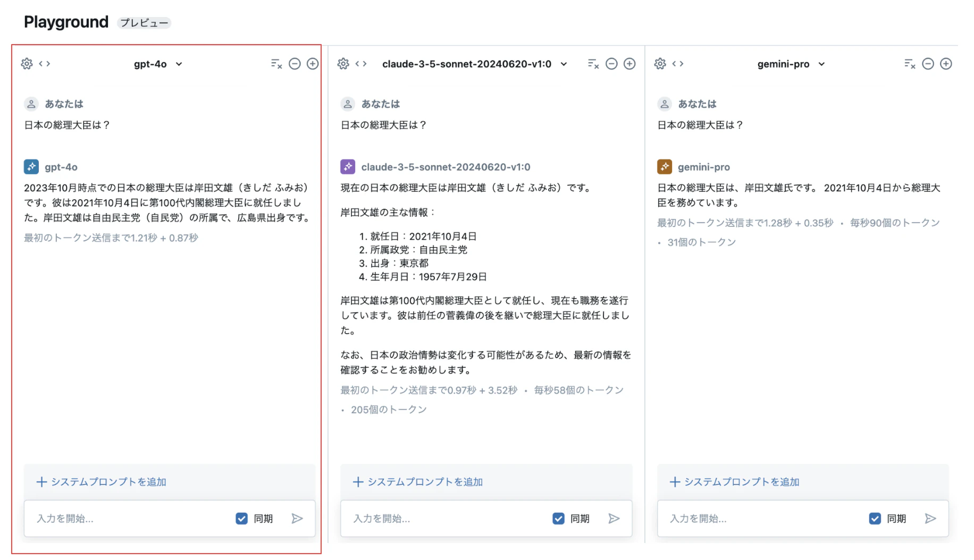The width and height of the screenshot is (974, 560).
Task: Show code view in gpt-4o panel
Action: [45, 64]
